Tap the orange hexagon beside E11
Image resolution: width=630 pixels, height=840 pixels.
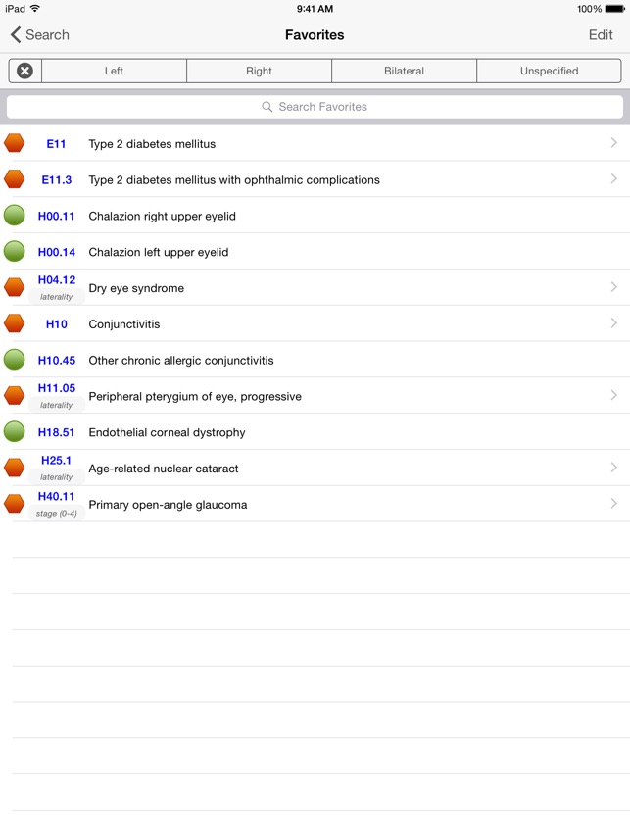[15, 144]
